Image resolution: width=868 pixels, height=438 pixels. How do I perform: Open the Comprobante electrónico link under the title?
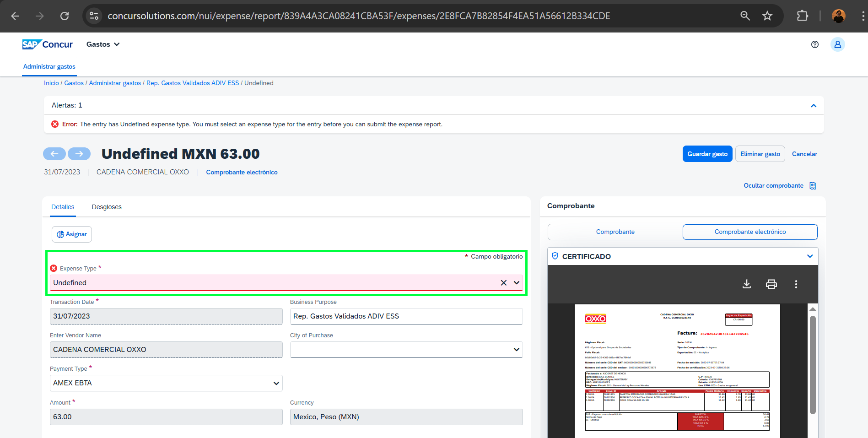242,172
